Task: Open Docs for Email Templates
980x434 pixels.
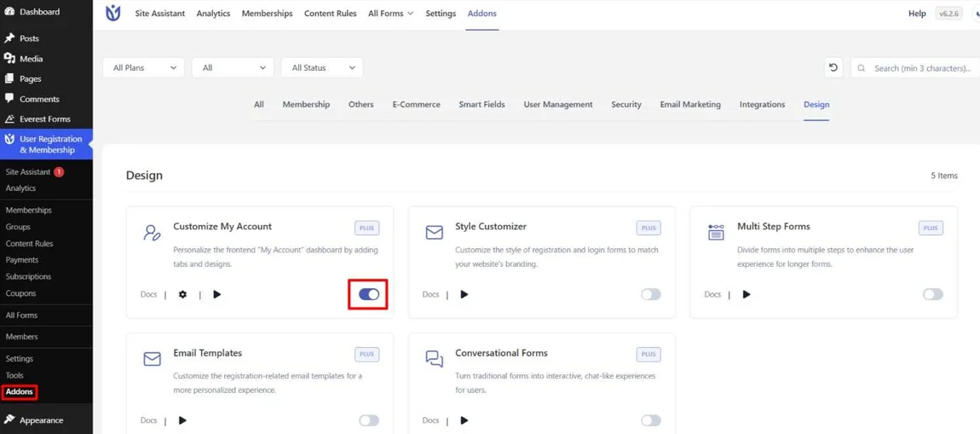Action: 149,420
